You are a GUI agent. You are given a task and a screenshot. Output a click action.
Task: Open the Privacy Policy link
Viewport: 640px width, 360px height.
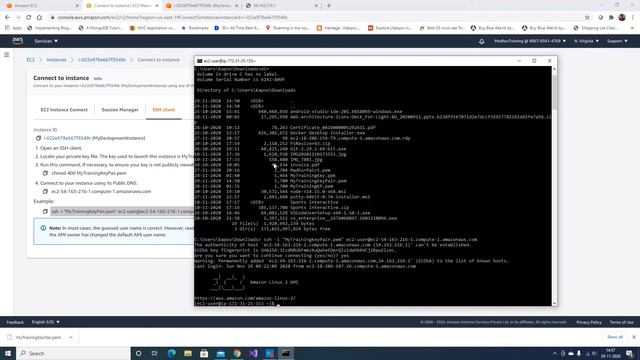pyautogui.click(x=589, y=322)
